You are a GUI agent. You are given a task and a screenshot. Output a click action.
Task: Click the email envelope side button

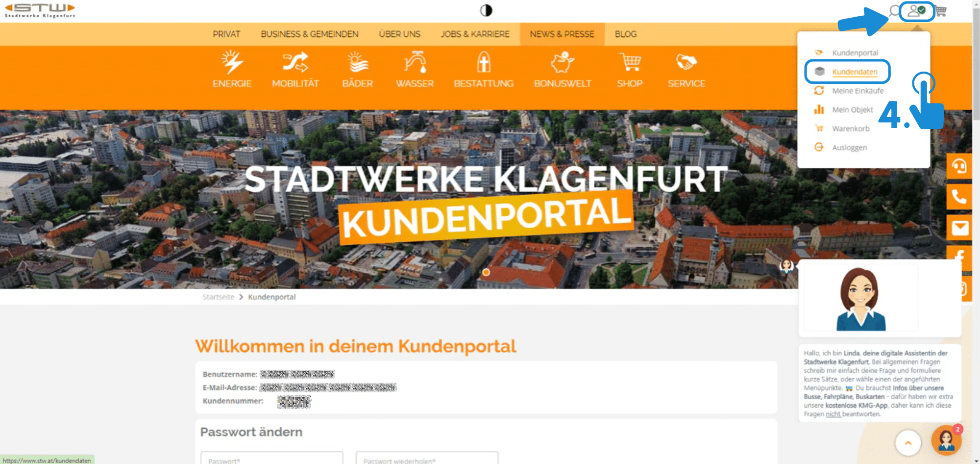[959, 228]
